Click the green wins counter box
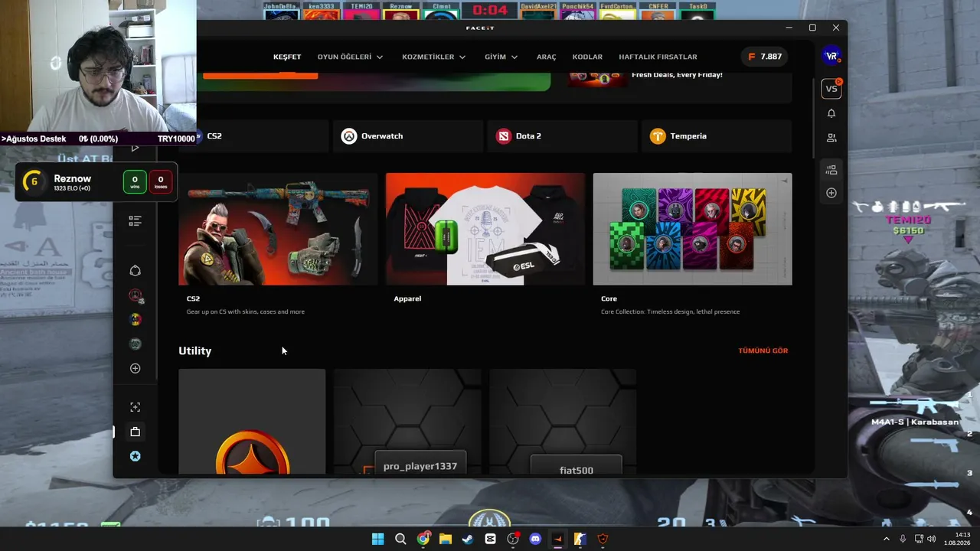 pos(135,182)
